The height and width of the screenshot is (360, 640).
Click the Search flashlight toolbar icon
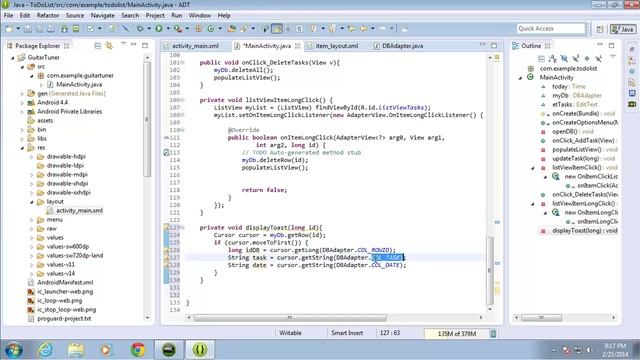point(244,29)
